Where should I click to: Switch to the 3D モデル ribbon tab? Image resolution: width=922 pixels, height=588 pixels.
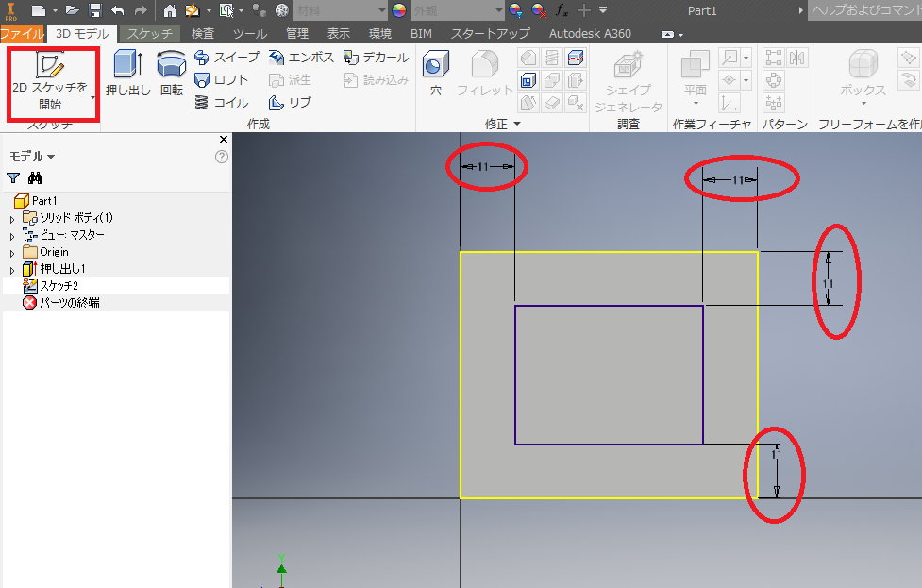pyautogui.click(x=82, y=34)
